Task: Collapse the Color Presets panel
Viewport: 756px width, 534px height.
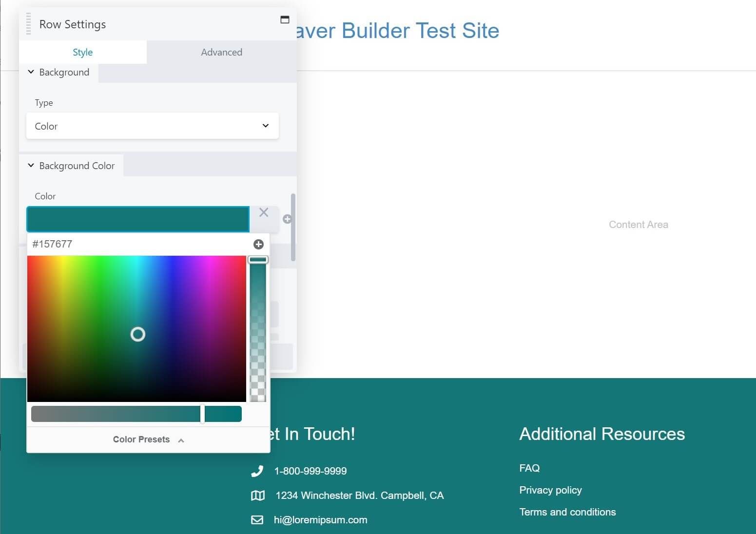Action: tap(148, 439)
